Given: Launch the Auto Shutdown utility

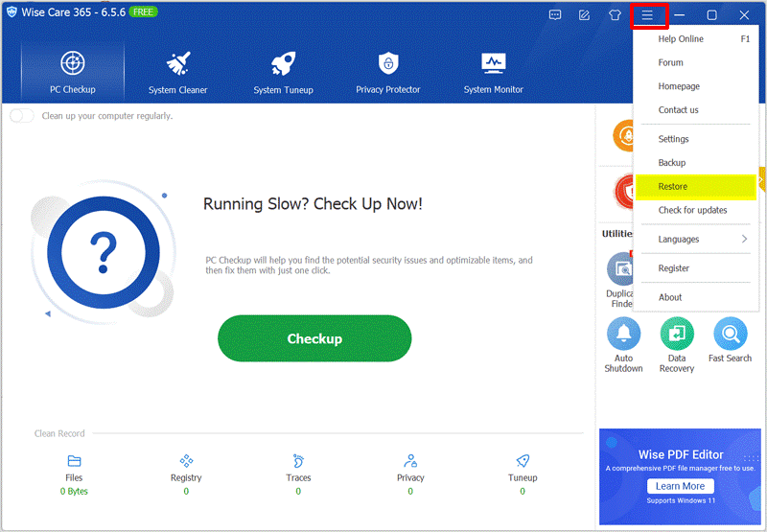Looking at the screenshot, I should [x=623, y=345].
